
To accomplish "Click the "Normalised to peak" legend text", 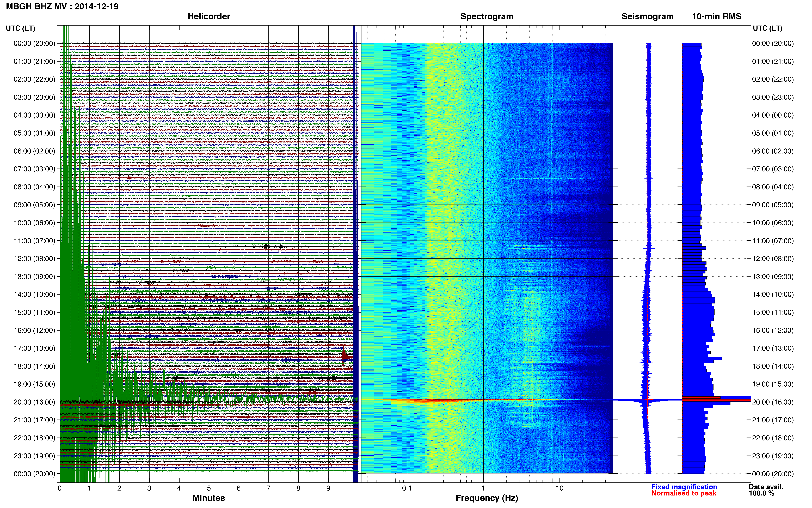I will 684,493.
